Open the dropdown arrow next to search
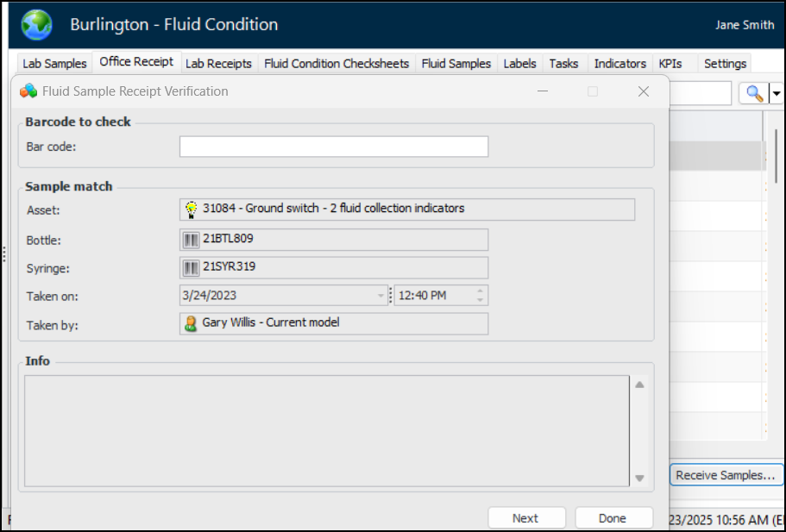786x532 pixels. 777,93
